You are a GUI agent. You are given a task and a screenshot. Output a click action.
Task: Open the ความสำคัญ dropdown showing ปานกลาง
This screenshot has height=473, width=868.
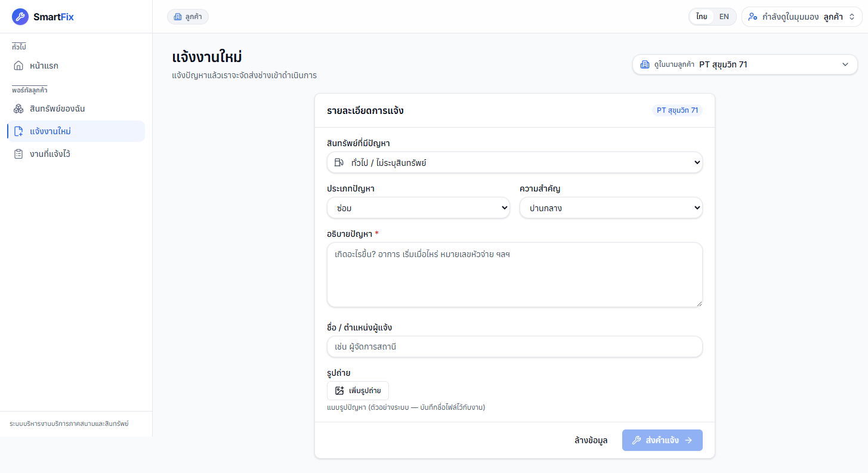tap(611, 208)
